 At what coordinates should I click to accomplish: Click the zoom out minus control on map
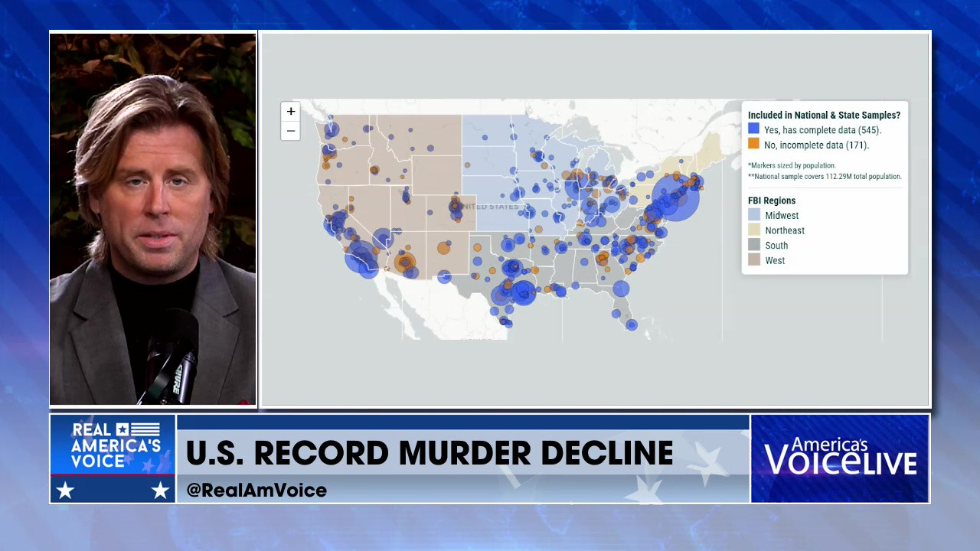290,131
